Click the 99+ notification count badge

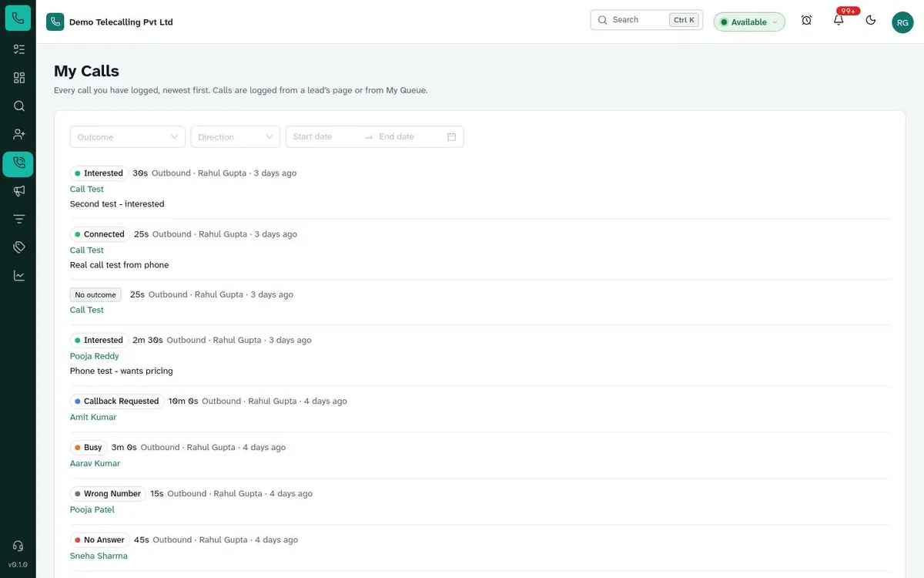coord(848,11)
